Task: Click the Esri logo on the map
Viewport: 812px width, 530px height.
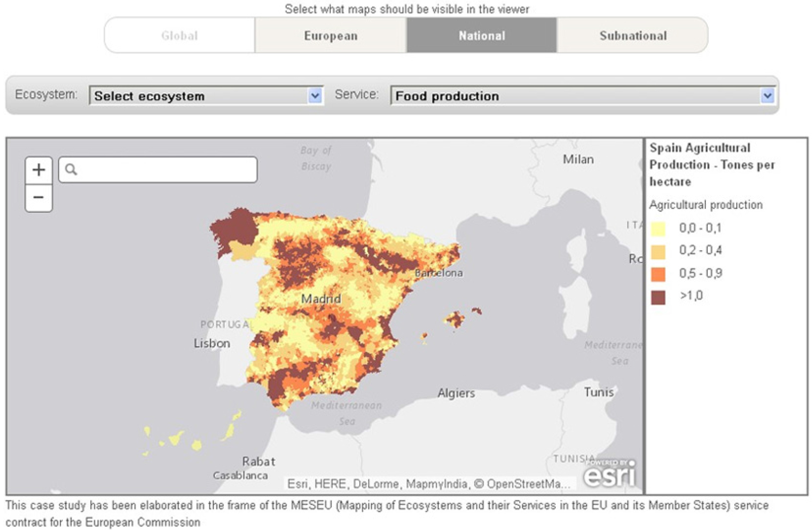Action: click(x=609, y=473)
